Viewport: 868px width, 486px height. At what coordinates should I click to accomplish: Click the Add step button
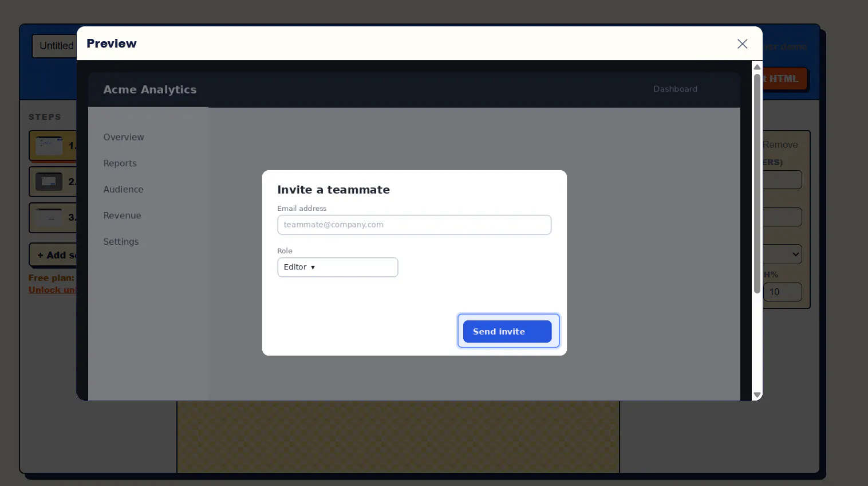tap(53, 255)
